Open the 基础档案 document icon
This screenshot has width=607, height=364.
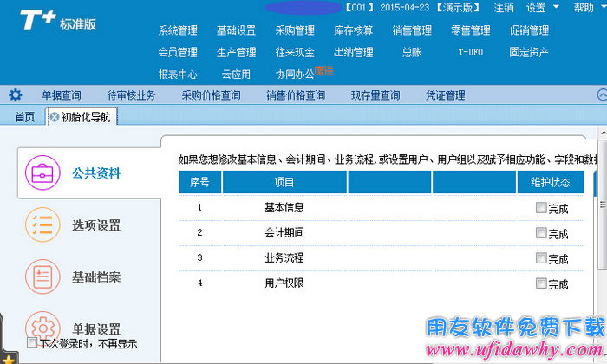[x=42, y=276]
